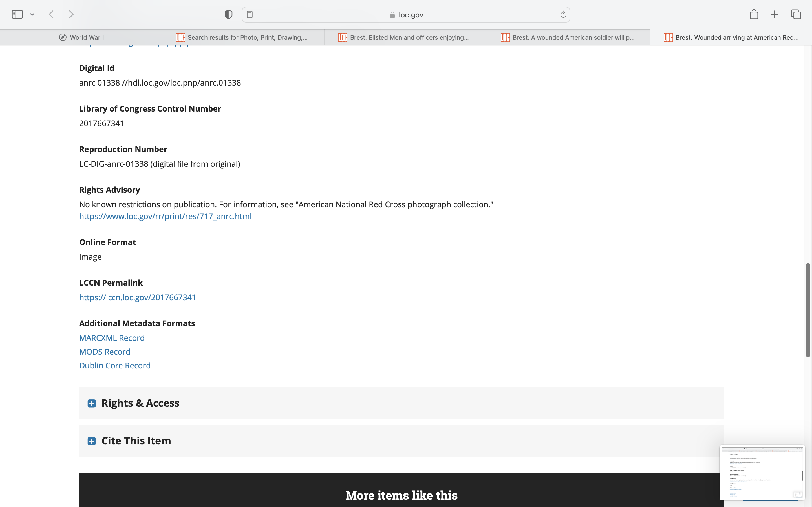Screen dimensions: 812x507
Task: Go forward to the next page
Action: [x=71, y=14]
